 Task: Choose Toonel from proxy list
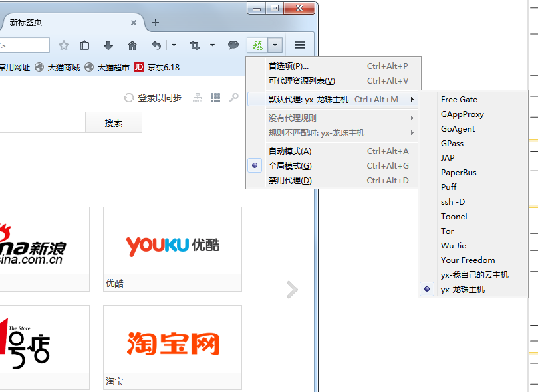pos(473,217)
